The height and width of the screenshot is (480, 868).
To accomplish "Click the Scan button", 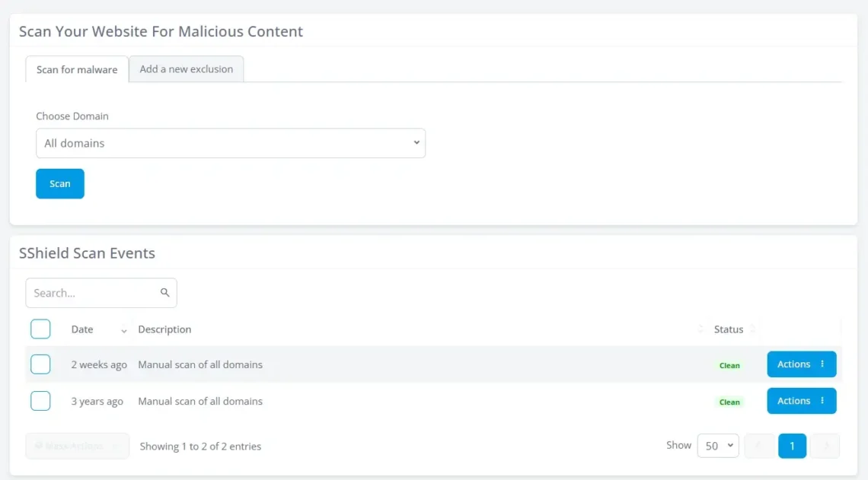I will pos(59,183).
